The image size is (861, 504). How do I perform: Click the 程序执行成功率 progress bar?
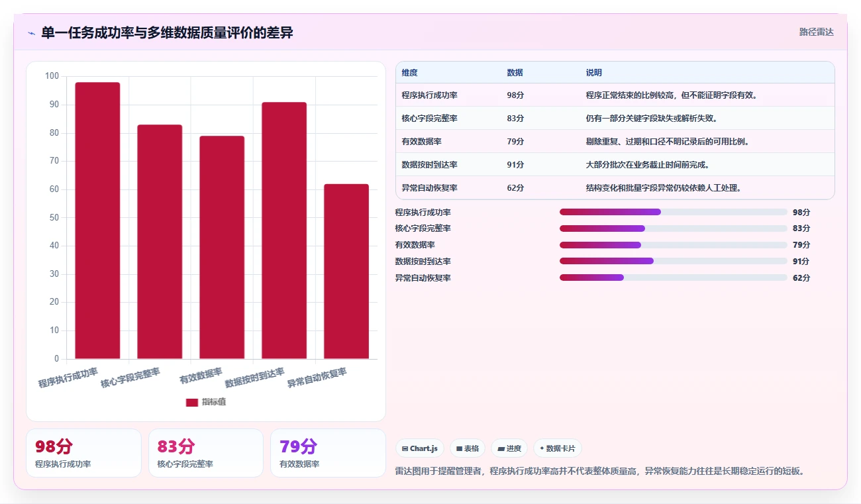coord(674,212)
